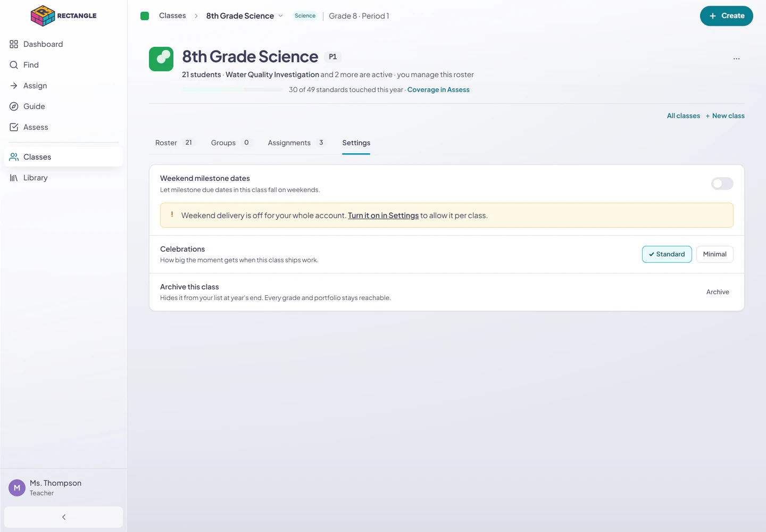This screenshot has height=532, width=766.
Task: Click the yellow warning exclamation icon
Action: pos(172,215)
